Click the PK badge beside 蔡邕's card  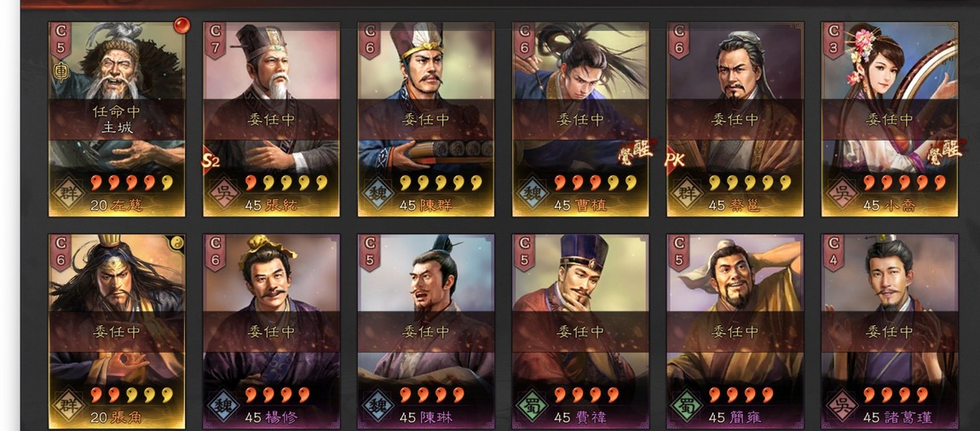tap(674, 160)
